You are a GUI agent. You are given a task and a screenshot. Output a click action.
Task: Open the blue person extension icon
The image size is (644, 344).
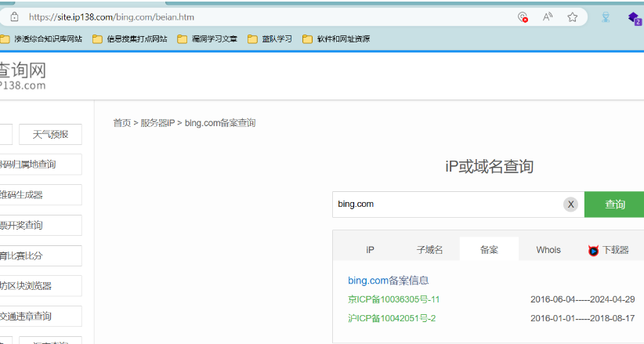606,17
